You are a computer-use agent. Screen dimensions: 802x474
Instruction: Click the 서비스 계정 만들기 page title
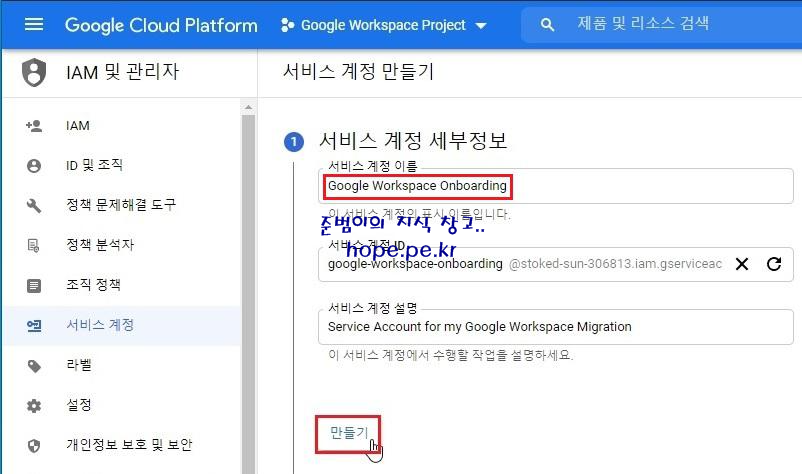pos(358,72)
